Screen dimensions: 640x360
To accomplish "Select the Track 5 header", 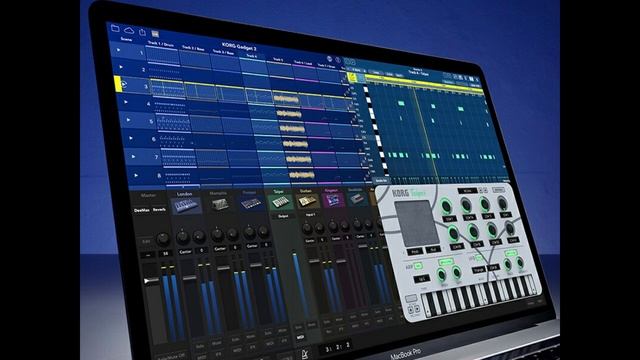I will [278, 60].
